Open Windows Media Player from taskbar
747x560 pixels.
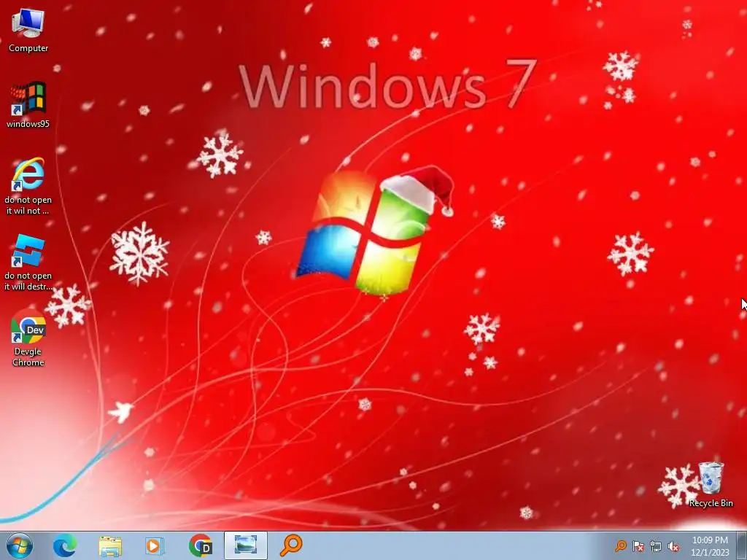154,545
